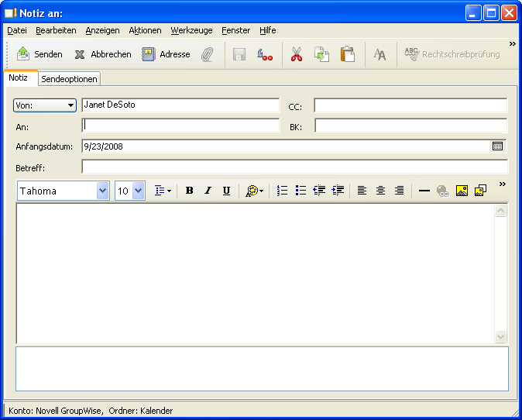Screen dimensions: 522x420
Task: Open the text color palette dropdown
Action: [254, 191]
